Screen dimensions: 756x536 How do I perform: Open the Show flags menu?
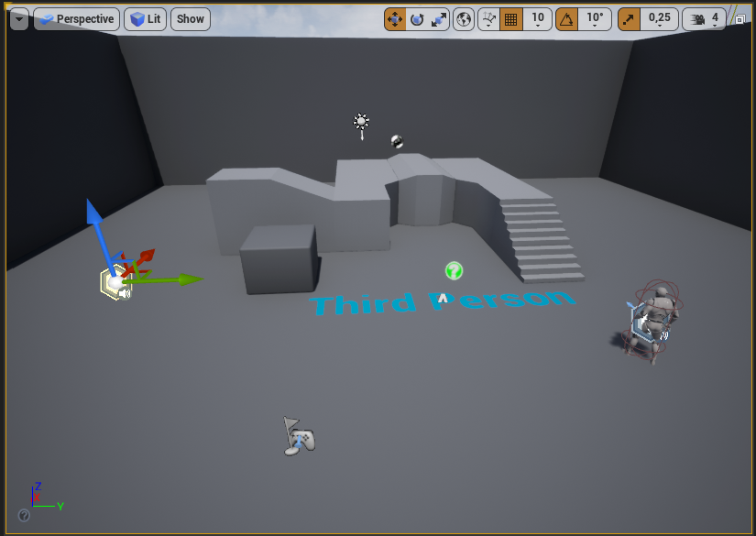pos(191,19)
